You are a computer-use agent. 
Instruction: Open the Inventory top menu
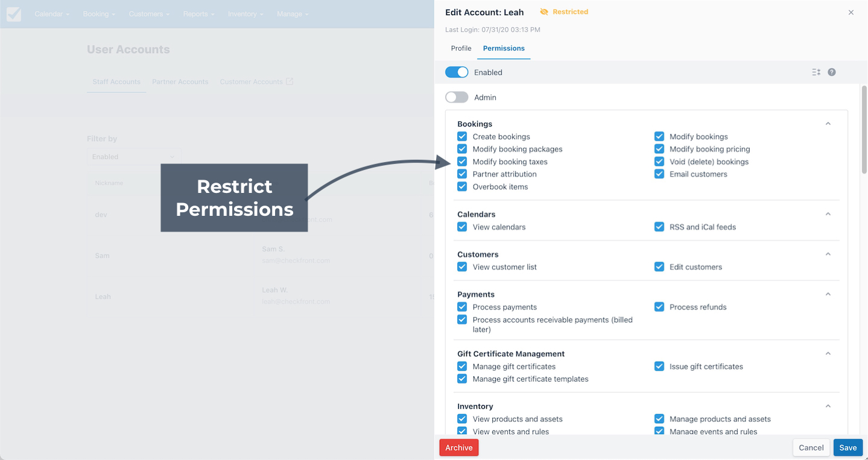[x=246, y=14]
